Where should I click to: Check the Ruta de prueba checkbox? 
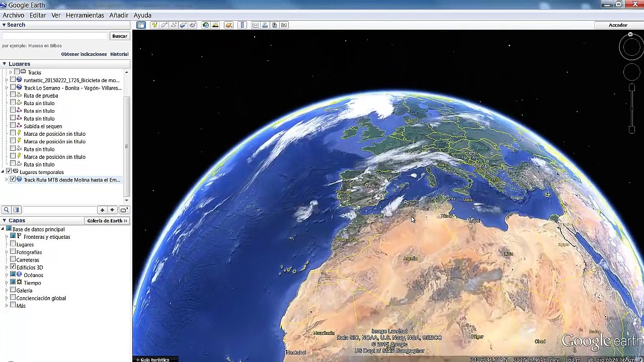13,96
